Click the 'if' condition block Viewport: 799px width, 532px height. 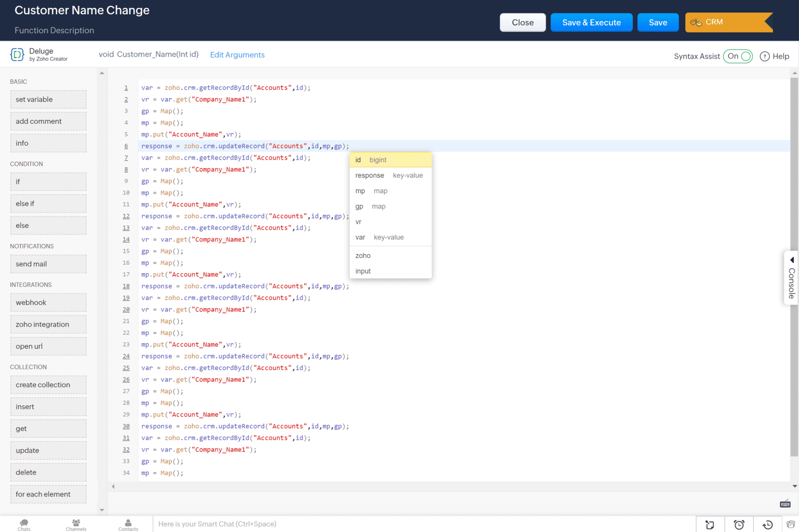click(48, 182)
